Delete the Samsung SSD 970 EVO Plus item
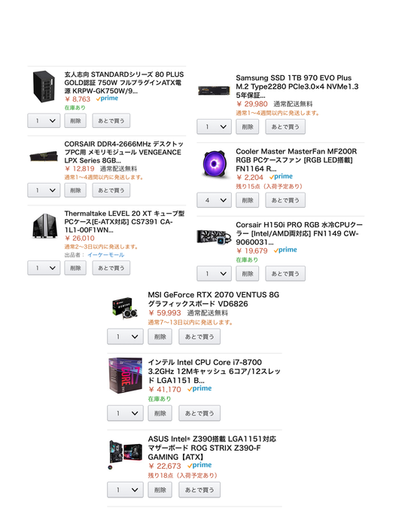 248,126
